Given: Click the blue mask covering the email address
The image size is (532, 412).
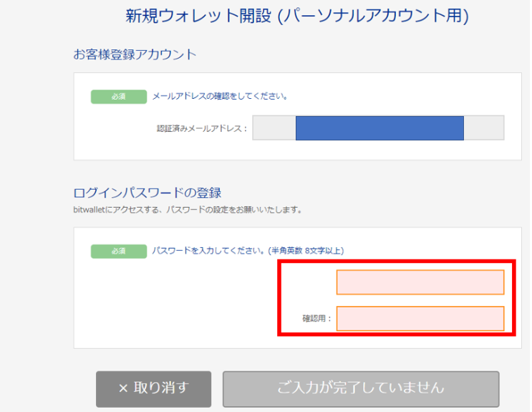Looking at the screenshot, I should pyautogui.click(x=379, y=128).
